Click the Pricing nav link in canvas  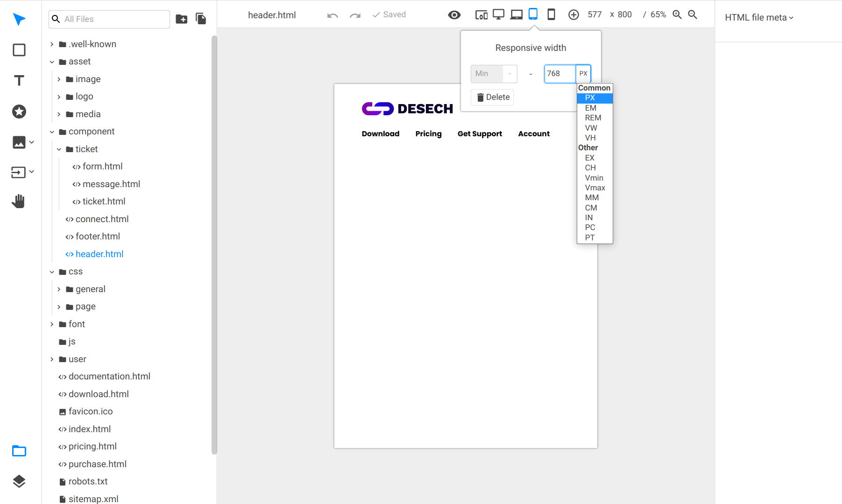tap(428, 134)
